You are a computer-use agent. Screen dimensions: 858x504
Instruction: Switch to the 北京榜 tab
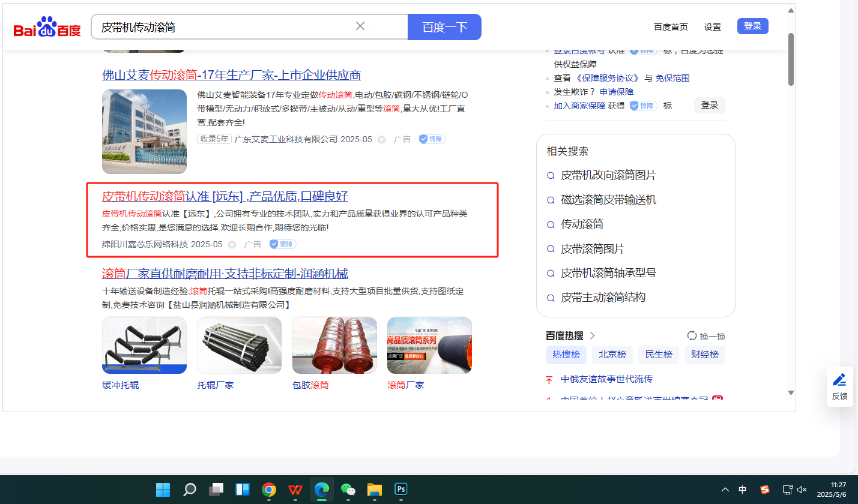[x=612, y=355]
